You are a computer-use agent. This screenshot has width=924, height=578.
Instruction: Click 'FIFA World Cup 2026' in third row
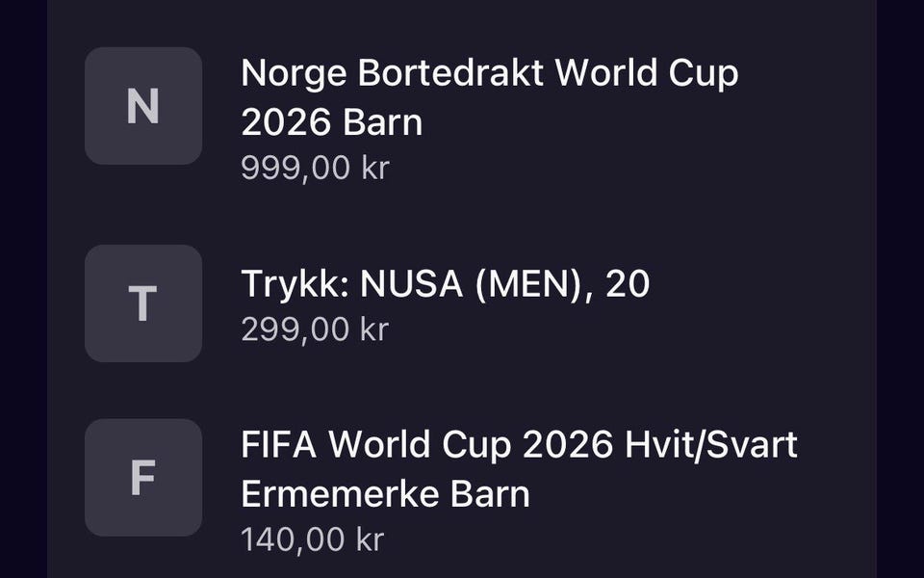[x=427, y=445]
